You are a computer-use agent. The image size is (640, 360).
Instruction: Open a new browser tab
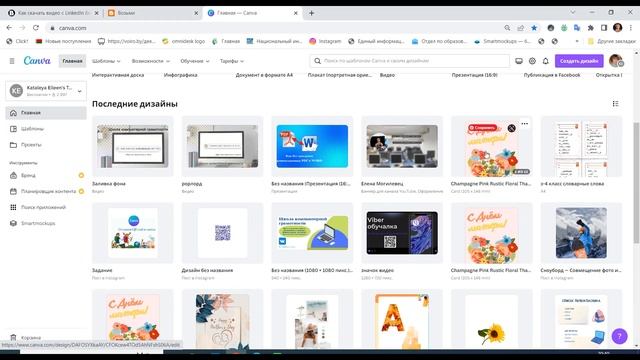(x=311, y=13)
